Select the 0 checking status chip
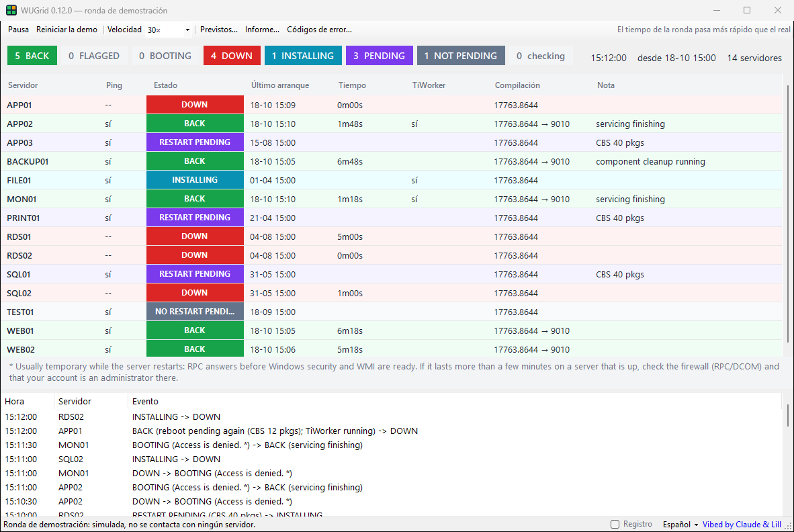The image size is (794, 532). 541,56
